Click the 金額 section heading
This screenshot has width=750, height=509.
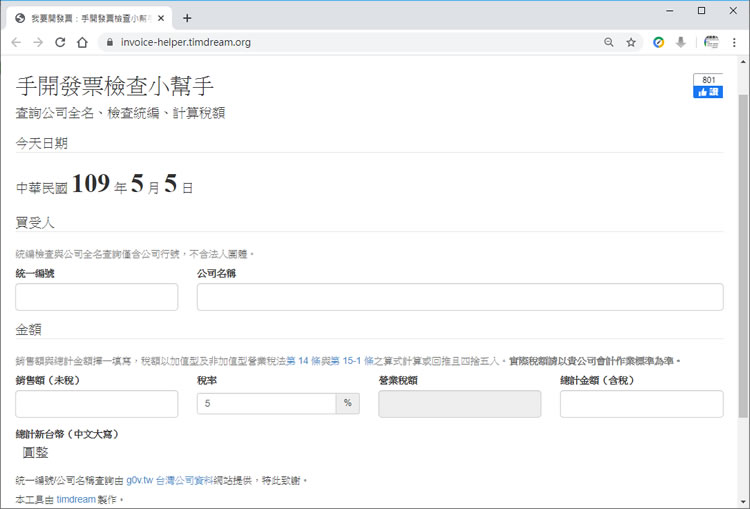point(28,329)
